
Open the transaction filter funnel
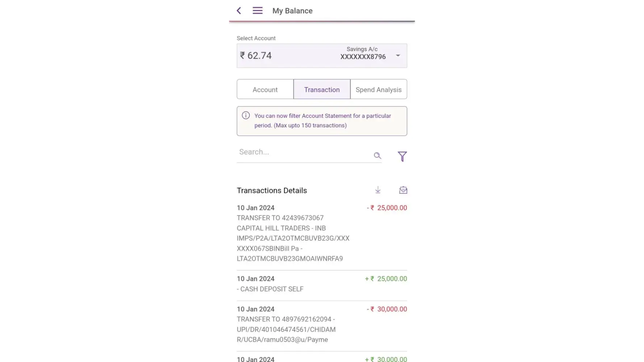[402, 156]
